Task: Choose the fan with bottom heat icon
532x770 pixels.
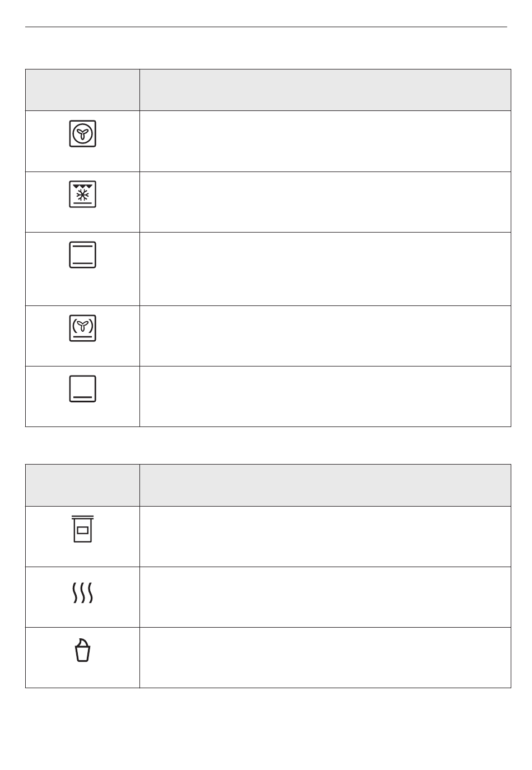Action: pos(83,328)
